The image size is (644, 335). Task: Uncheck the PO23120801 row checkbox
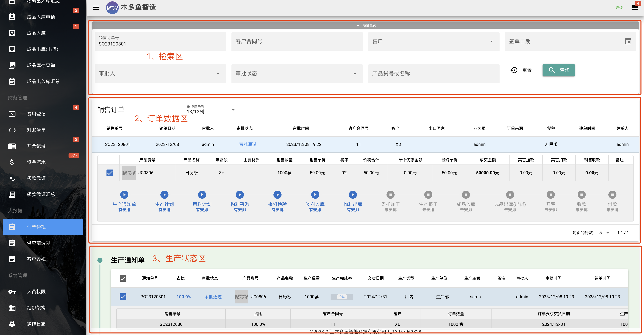pyautogui.click(x=123, y=297)
